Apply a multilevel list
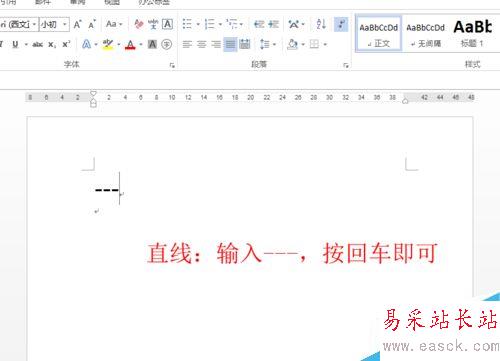The image size is (500, 361). 232,24
